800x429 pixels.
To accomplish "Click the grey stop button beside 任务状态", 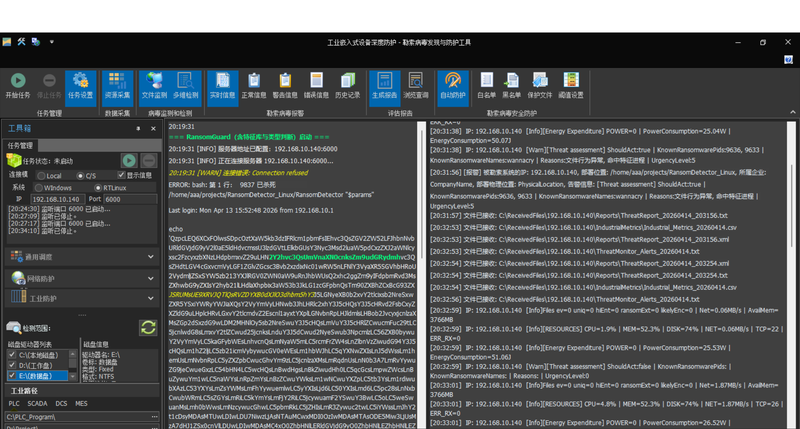I will click(x=149, y=161).
